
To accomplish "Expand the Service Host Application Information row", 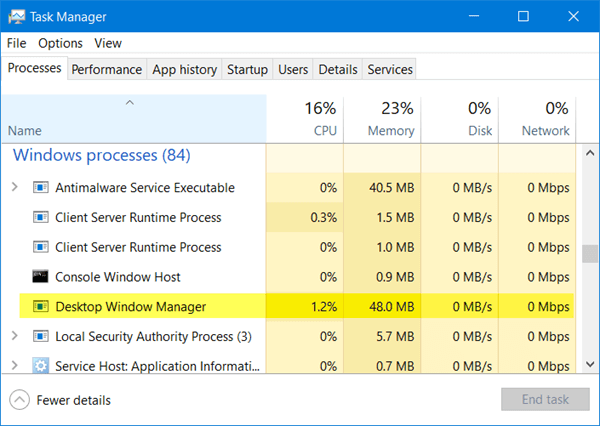I will click(14, 366).
